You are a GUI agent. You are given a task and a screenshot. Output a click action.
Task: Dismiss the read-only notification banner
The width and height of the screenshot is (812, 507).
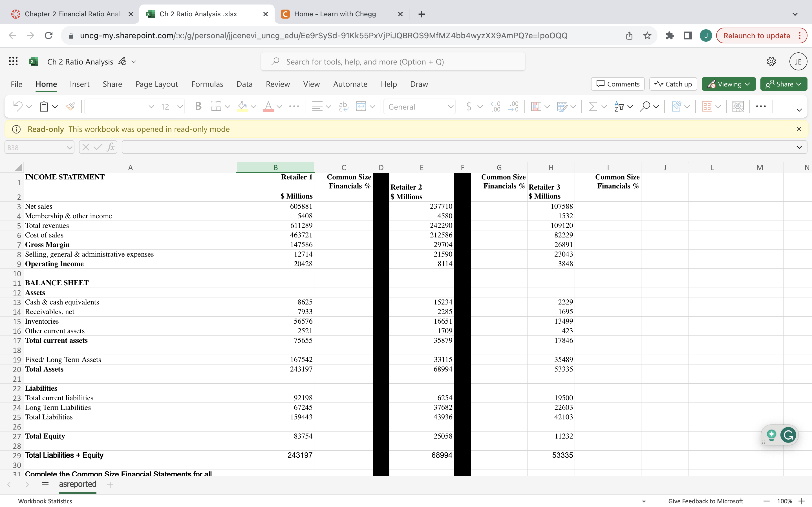799,129
